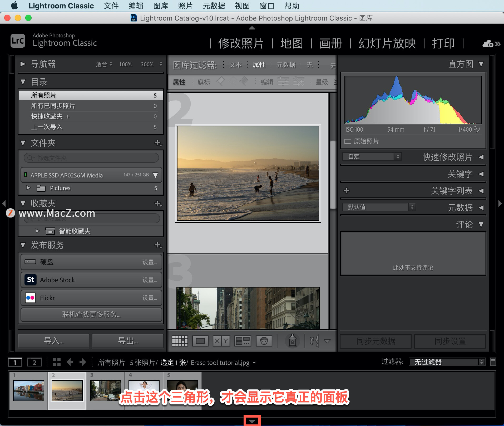Open people face view icon
Screen dimensions: 504x426
264,341
